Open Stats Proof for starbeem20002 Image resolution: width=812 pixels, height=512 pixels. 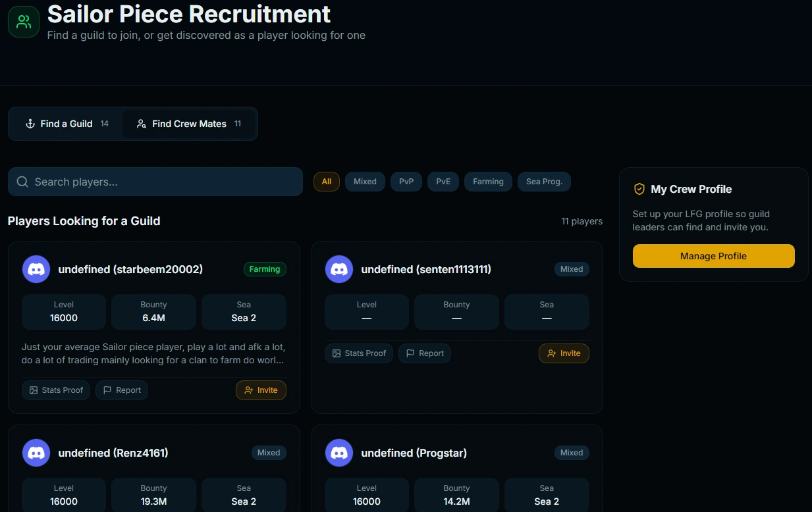[56, 390]
